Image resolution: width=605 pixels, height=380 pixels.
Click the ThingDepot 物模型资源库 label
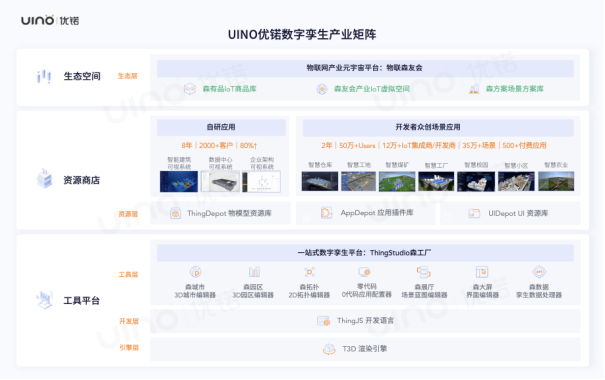click(x=229, y=213)
